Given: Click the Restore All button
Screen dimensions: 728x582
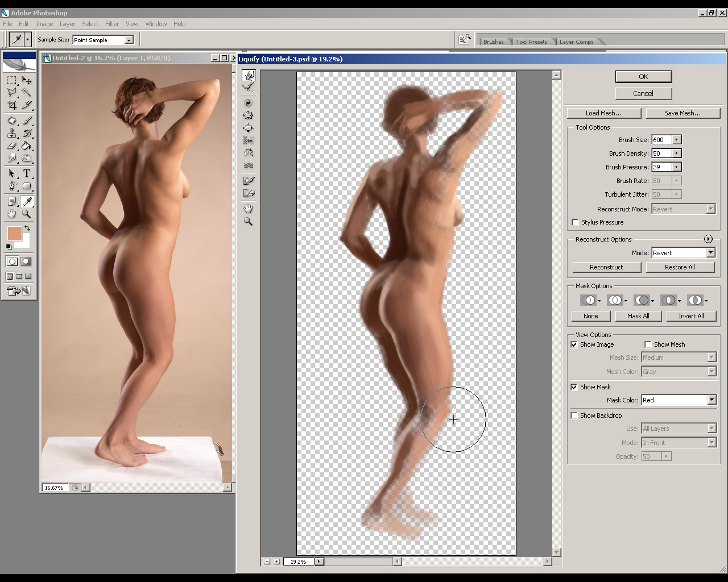Looking at the screenshot, I should click(x=680, y=267).
